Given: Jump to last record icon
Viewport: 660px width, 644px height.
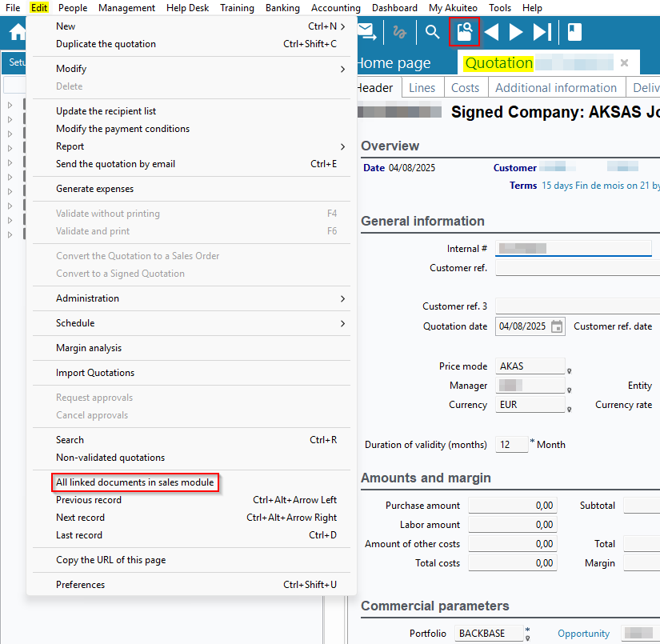Looking at the screenshot, I should (542, 32).
